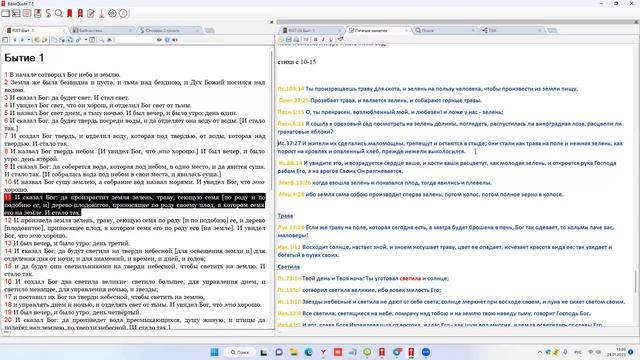The image size is (640, 360).
Task: Toggle the parallel columns layout icon
Action: [92, 40]
